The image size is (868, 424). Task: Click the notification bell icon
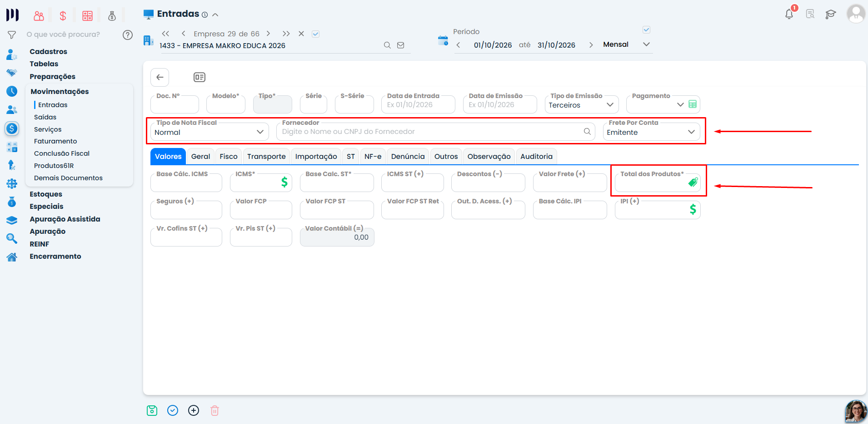click(x=789, y=14)
